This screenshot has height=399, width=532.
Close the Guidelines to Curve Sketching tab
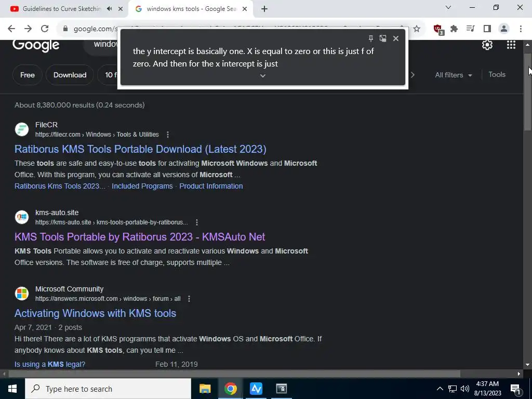121,9
